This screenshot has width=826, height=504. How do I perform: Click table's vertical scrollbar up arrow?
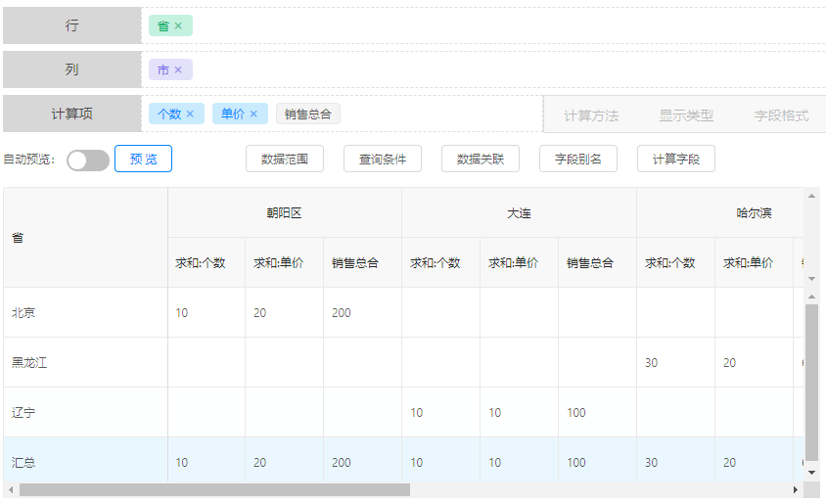click(x=811, y=195)
